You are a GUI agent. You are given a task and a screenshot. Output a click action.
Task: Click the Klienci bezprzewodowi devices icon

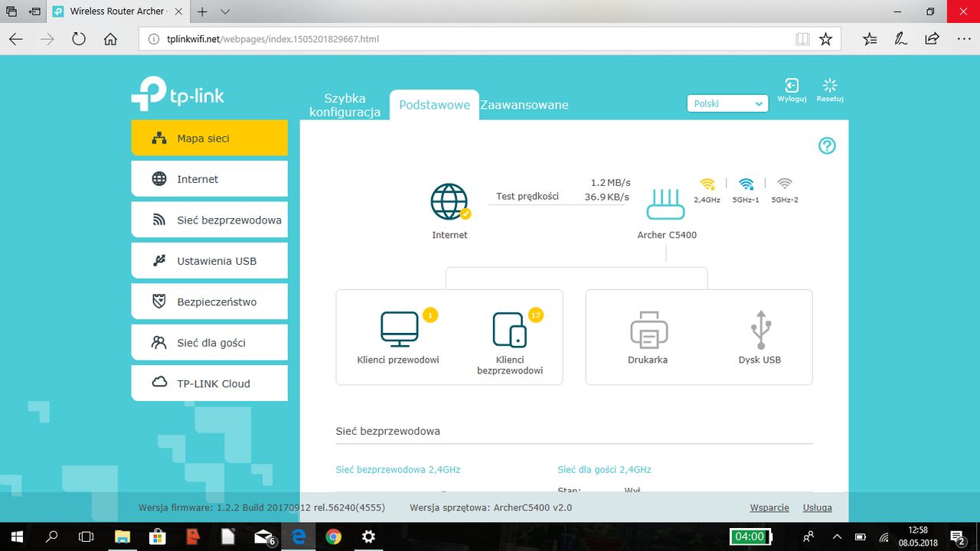[x=510, y=329]
